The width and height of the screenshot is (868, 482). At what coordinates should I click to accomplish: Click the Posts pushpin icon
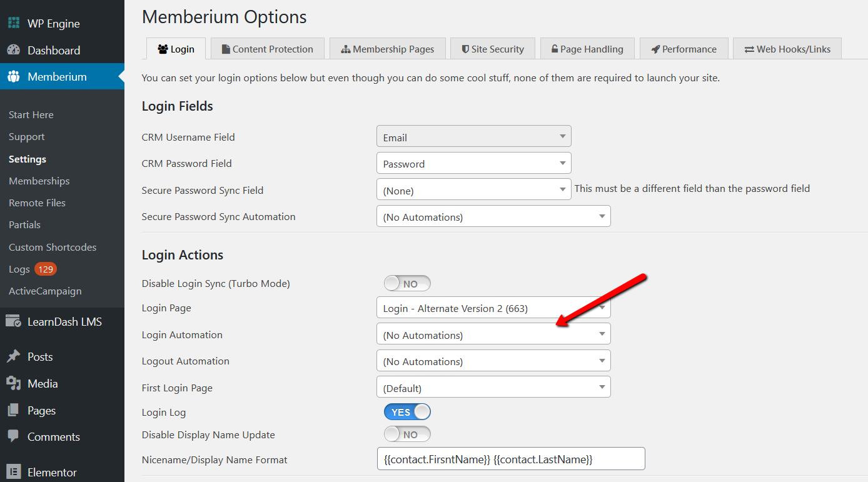coord(13,356)
